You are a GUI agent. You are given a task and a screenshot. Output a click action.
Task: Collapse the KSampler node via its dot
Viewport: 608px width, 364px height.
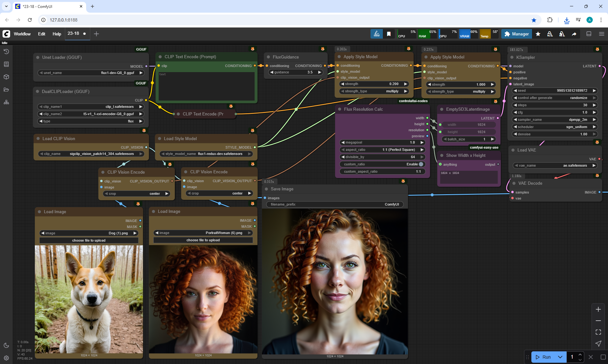tap(512, 57)
